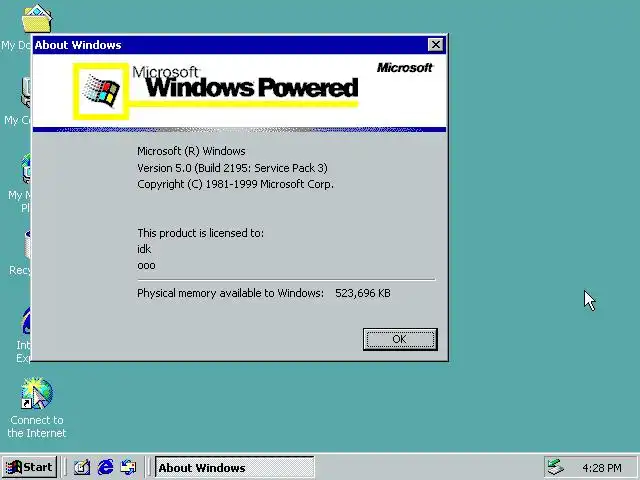Click the licensee name 'idk'
This screenshot has width=640, height=480.
click(144, 249)
